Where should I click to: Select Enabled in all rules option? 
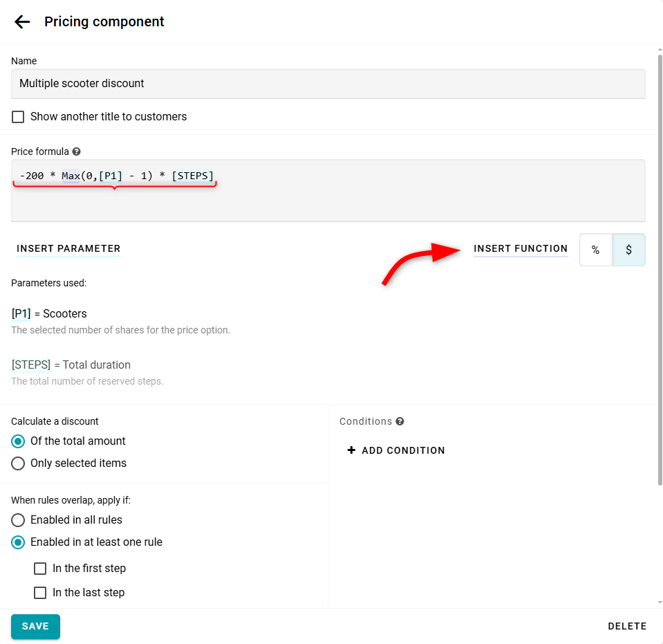point(19,520)
